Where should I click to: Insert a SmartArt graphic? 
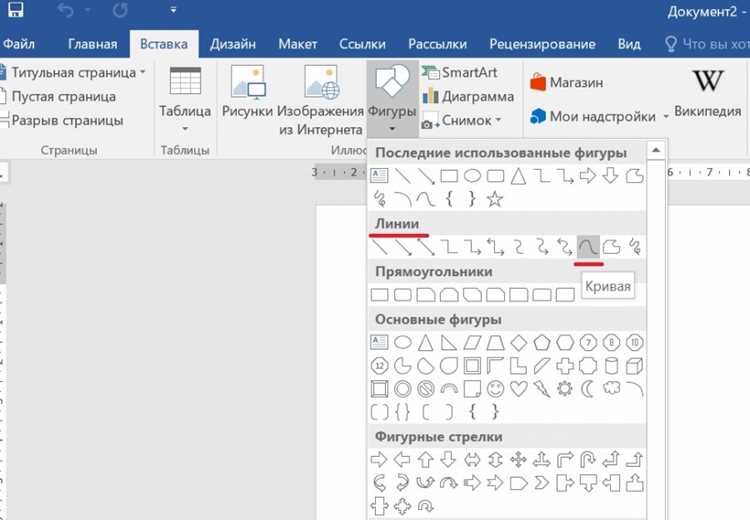click(460, 73)
